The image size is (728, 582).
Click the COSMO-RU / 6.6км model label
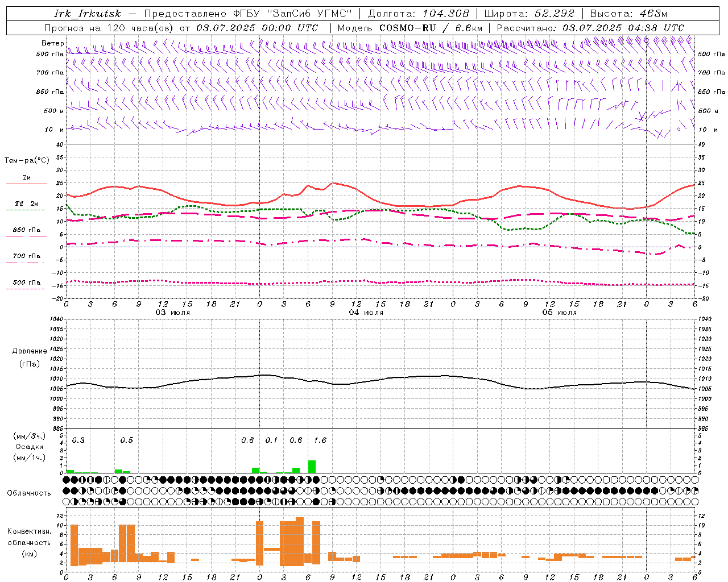[431, 28]
